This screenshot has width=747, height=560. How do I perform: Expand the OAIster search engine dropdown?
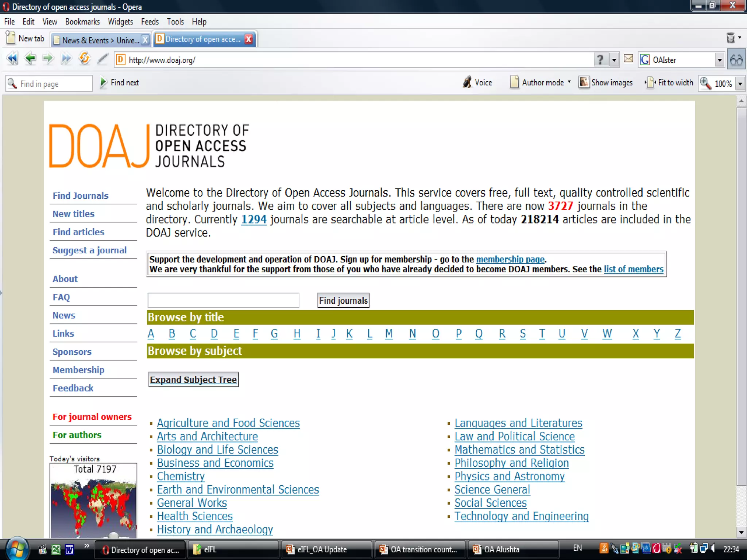[x=719, y=60]
